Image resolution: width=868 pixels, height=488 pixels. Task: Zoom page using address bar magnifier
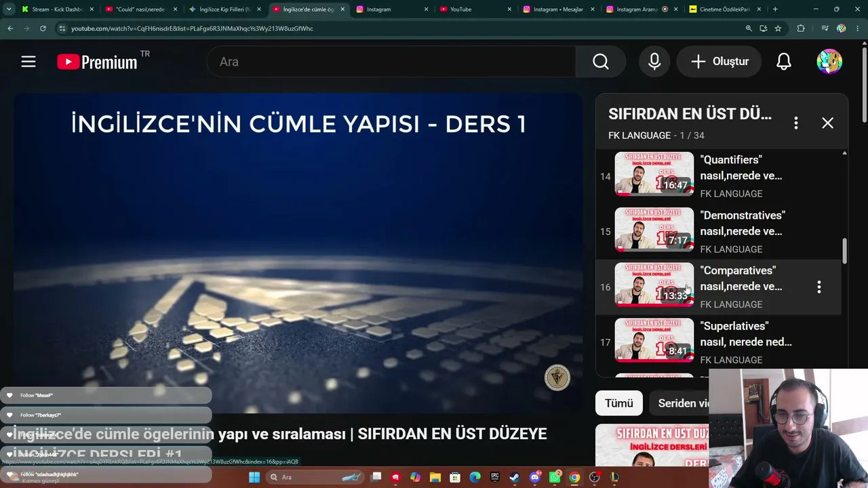tap(749, 28)
